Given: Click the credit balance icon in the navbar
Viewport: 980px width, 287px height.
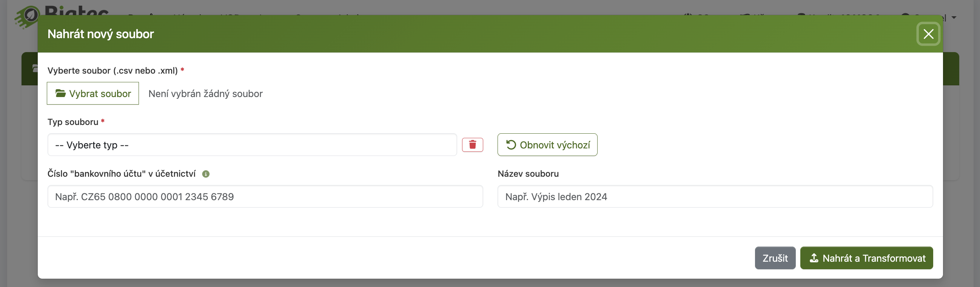Looking at the screenshot, I should click(x=802, y=16).
